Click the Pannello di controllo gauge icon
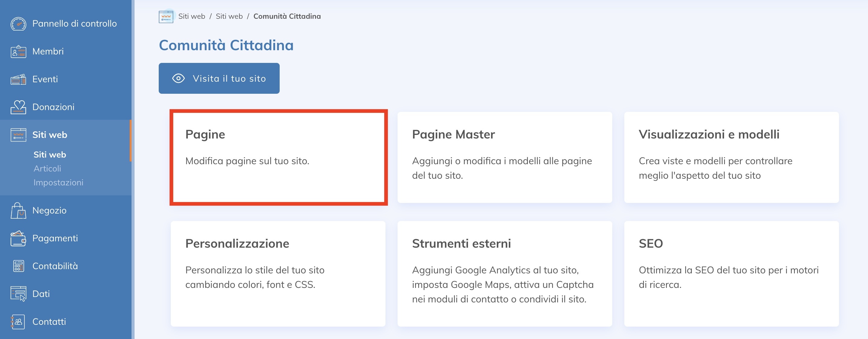The height and width of the screenshot is (339, 868). (18, 24)
